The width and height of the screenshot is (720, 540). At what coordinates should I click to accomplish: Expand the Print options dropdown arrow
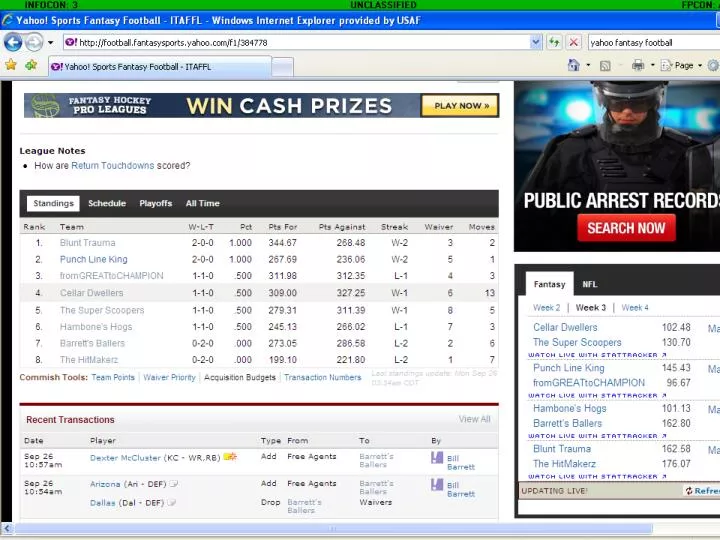point(652,65)
